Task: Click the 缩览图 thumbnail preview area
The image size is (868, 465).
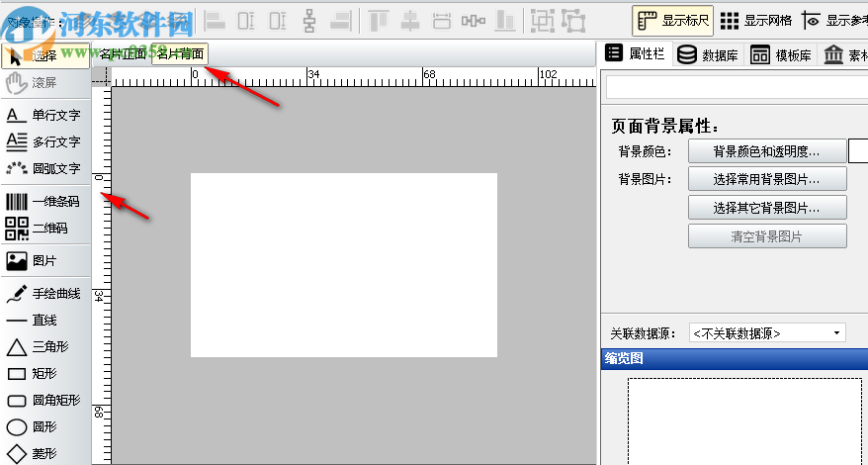Action: coord(744,421)
